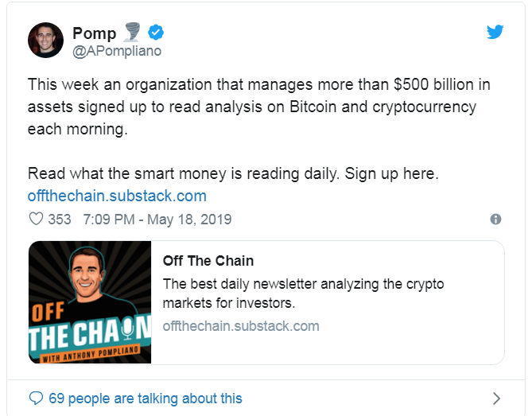The image size is (532, 416).
Task: Expand conversation with the right chevron arrow
Action: pos(496,398)
